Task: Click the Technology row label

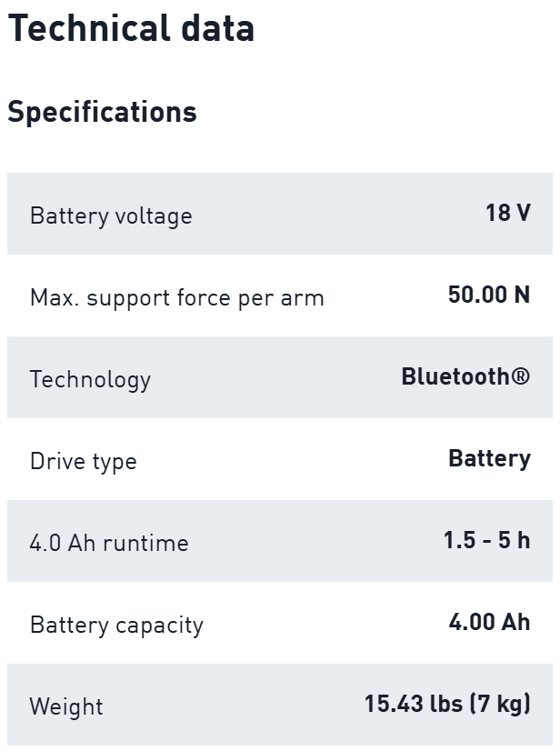Action: click(x=90, y=379)
